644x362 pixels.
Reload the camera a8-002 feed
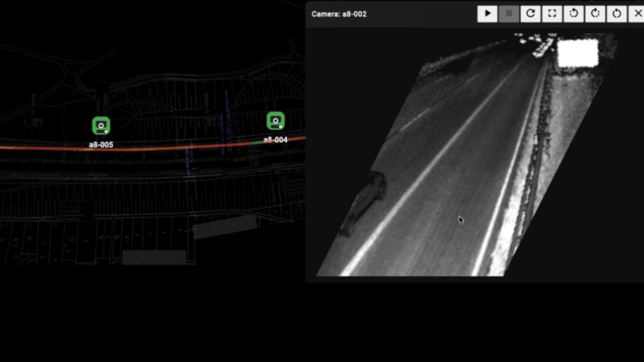(x=530, y=14)
